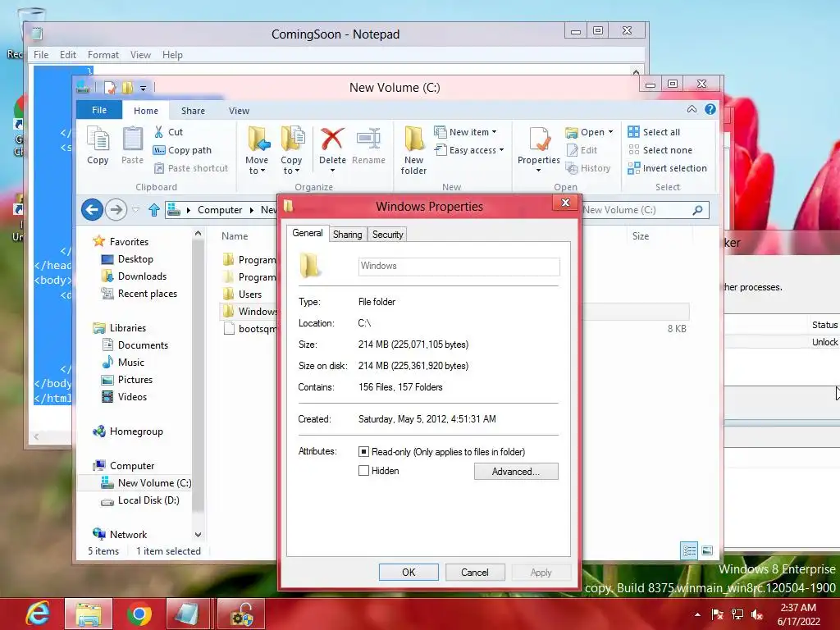Open the Copy to folder command
The image size is (840, 630).
tap(291, 150)
